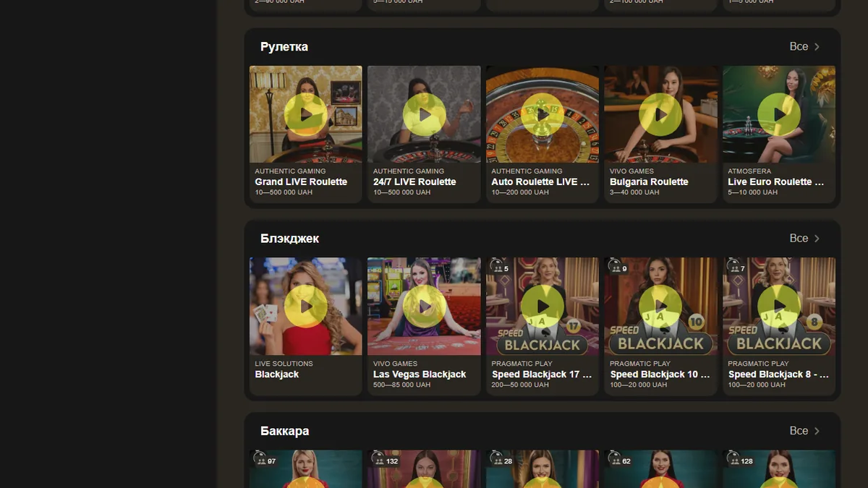This screenshot has height=488, width=868.
Task: Start the 24/7 LIVE Roulette play icon
Action: pos(425,114)
